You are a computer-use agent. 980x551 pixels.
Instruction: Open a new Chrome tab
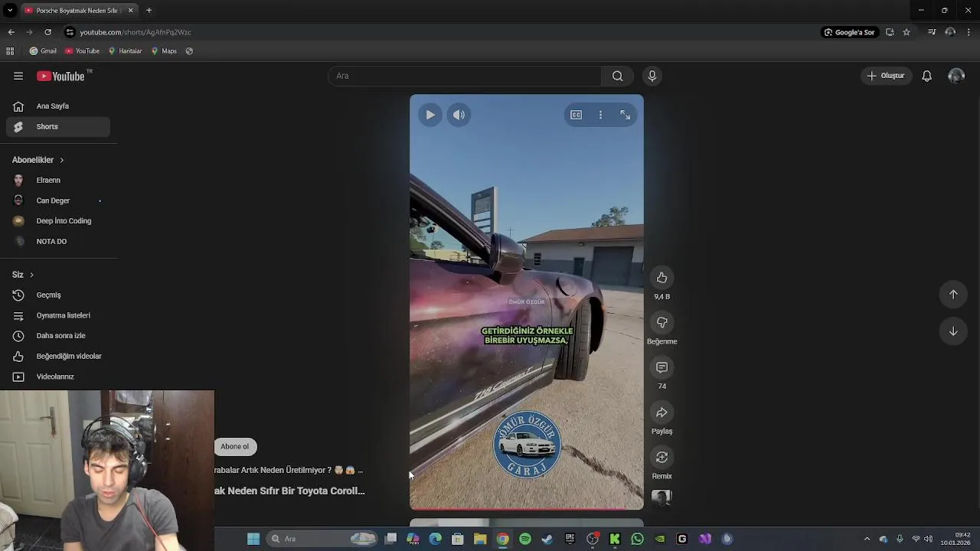click(149, 11)
